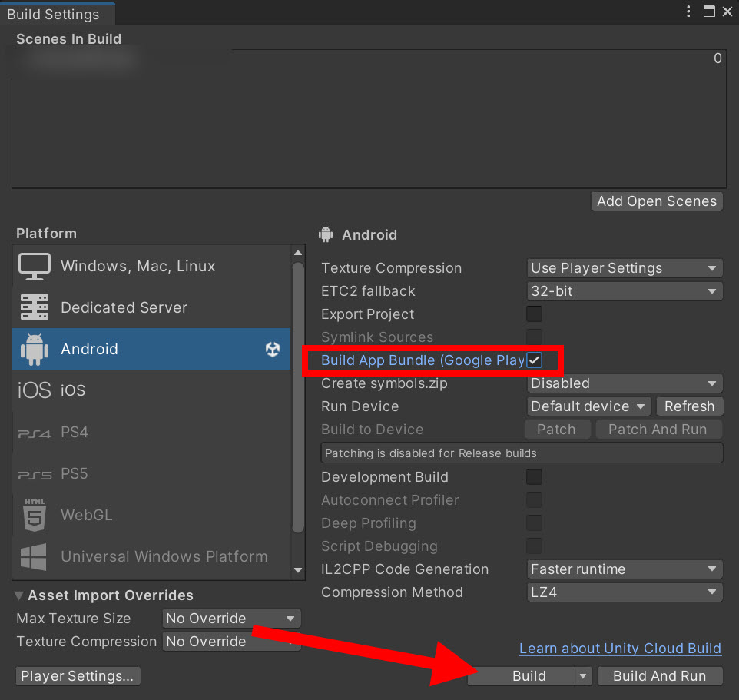Click the PS5 logo icon
This screenshot has height=700, width=739.
click(35, 475)
